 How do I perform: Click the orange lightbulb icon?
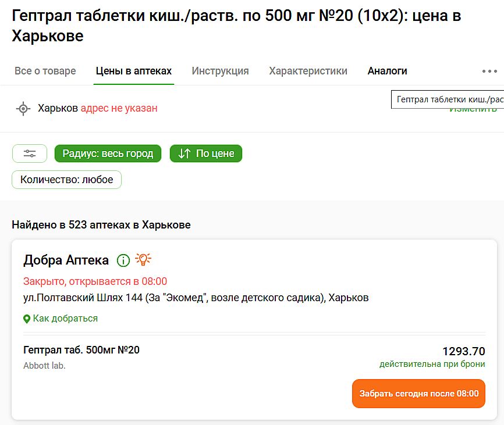[x=143, y=260]
